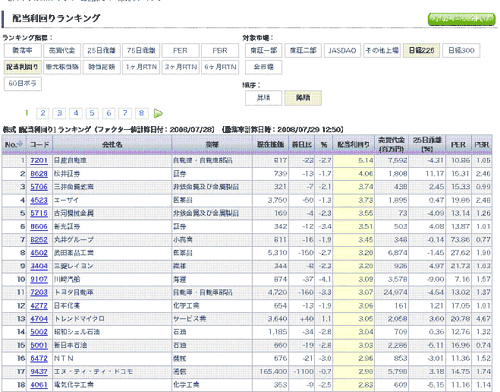The height and width of the screenshot is (392, 500).
Task: Open stock code 9107 link
Action: (39, 279)
